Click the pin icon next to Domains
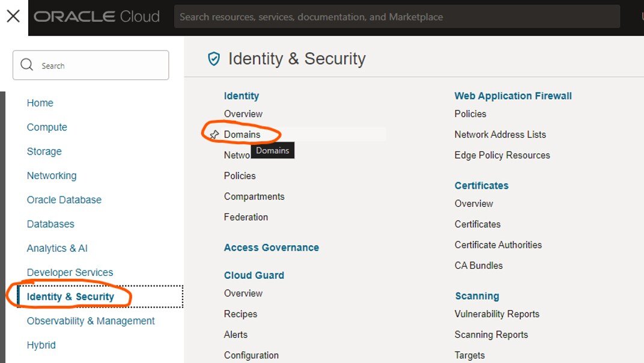The height and width of the screenshot is (363, 644). point(214,135)
